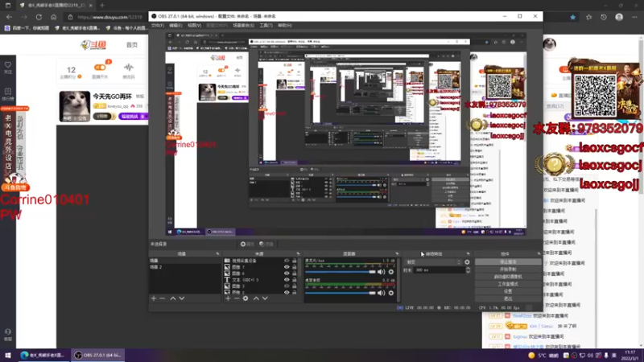This screenshot has height=362, width=644.
Task: Open the 编辑(E) menu in OBS
Action: coord(175,26)
